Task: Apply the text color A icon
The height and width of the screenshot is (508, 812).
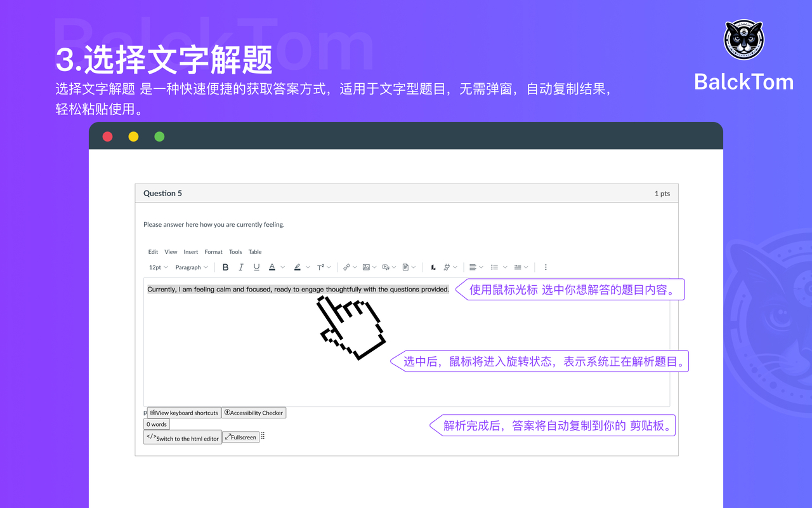Action: [x=272, y=267]
